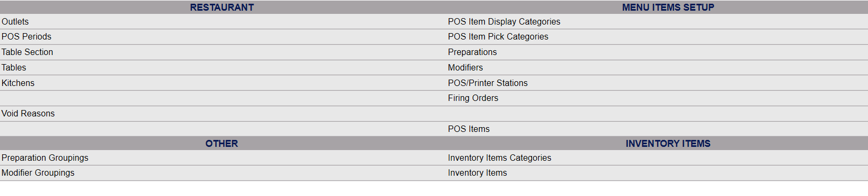Open POS Periods setup
This screenshot has width=868, height=196.
(27, 36)
